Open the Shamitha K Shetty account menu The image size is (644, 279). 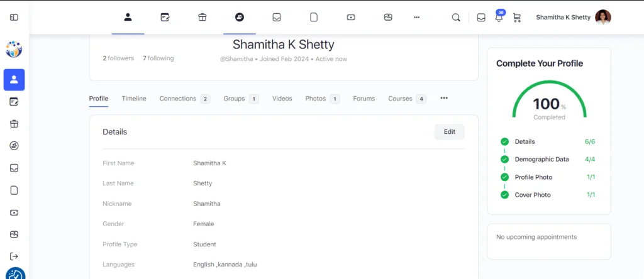click(x=563, y=18)
